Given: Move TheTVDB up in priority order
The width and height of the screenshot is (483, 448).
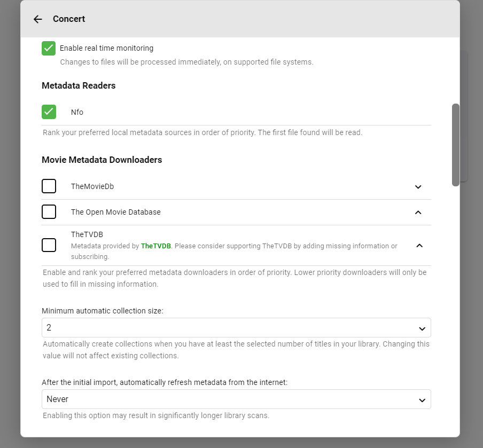Looking at the screenshot, I should pos(419,246).
